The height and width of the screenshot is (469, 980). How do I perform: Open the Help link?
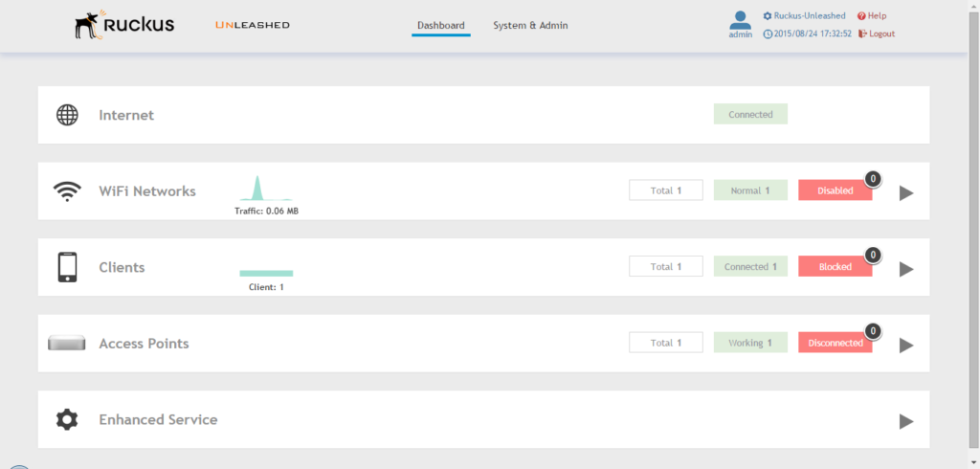[872, 16]
